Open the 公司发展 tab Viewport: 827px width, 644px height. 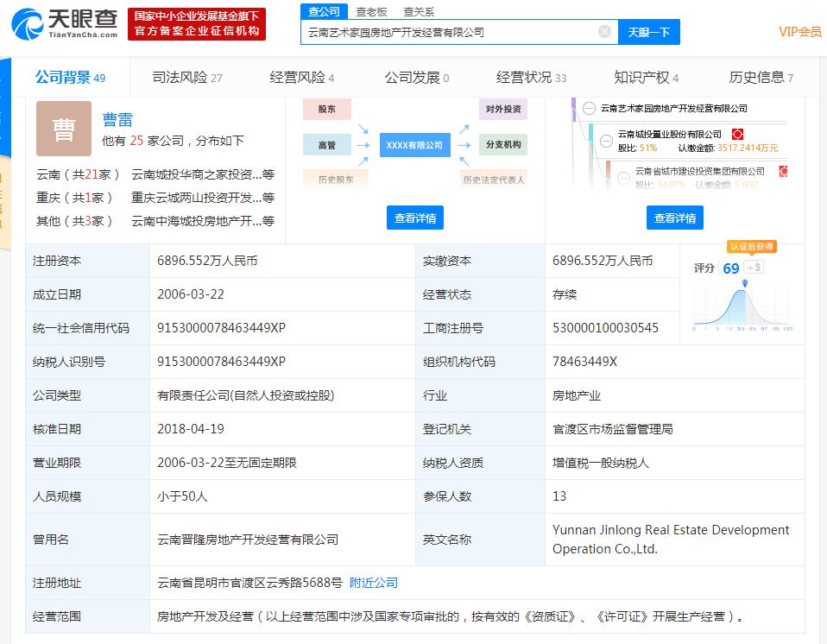(417, 78)
